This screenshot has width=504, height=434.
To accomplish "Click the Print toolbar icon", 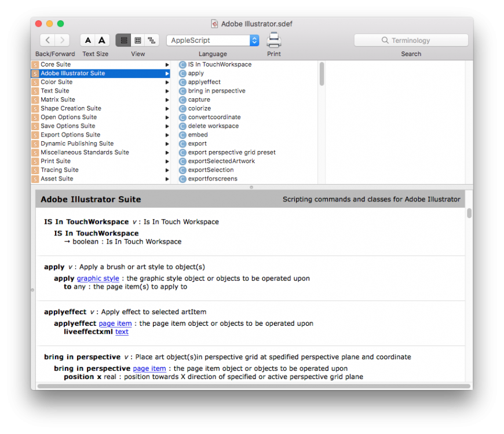I will (273, 40).
